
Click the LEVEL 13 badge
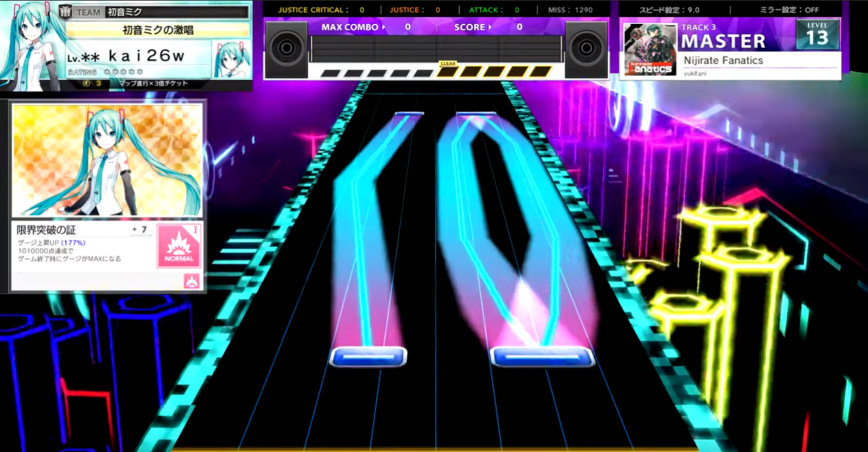pos(817,34)
